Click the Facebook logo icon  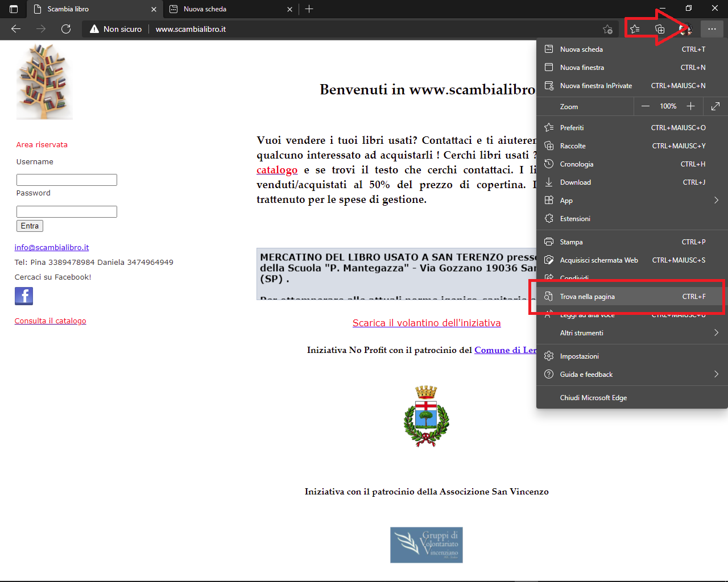[24, 296]
